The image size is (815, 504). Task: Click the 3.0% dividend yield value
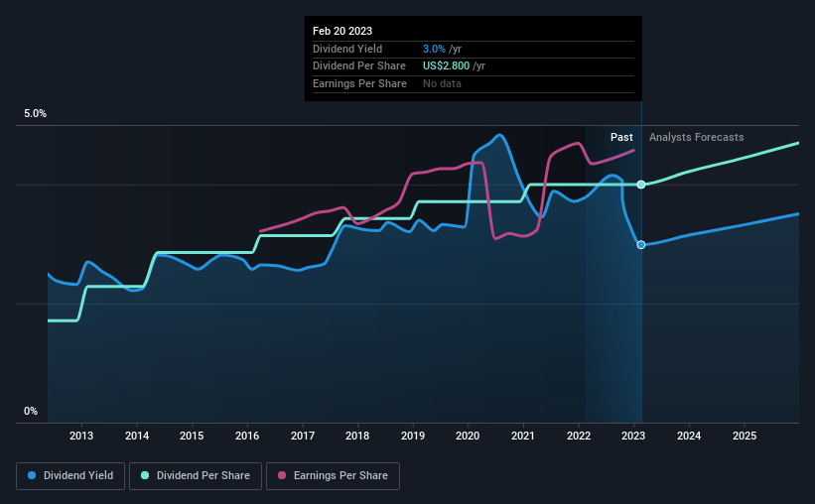coord(434,49)
